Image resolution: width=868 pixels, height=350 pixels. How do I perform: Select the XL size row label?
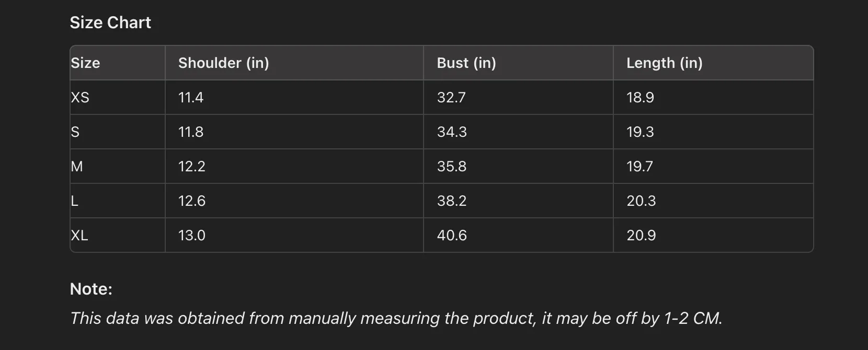(79, 235)
